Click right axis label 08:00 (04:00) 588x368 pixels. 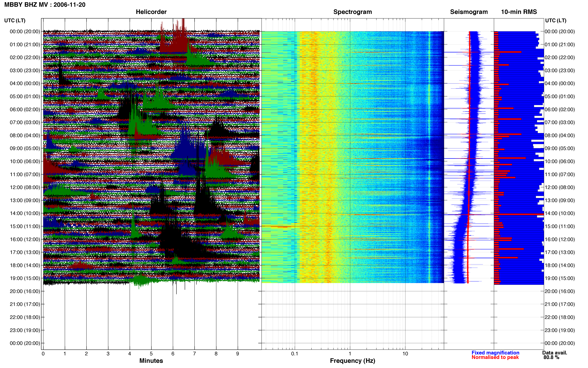pos(560,135)
